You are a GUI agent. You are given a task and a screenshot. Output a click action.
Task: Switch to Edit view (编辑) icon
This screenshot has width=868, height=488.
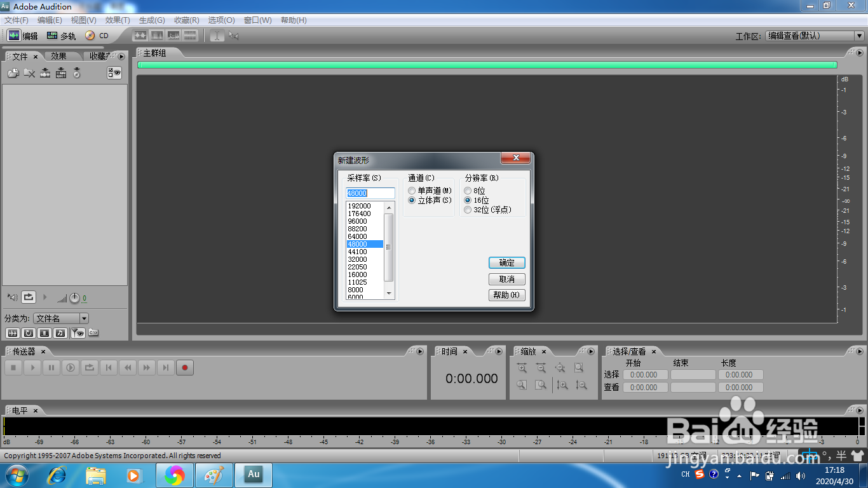point(14,36)
